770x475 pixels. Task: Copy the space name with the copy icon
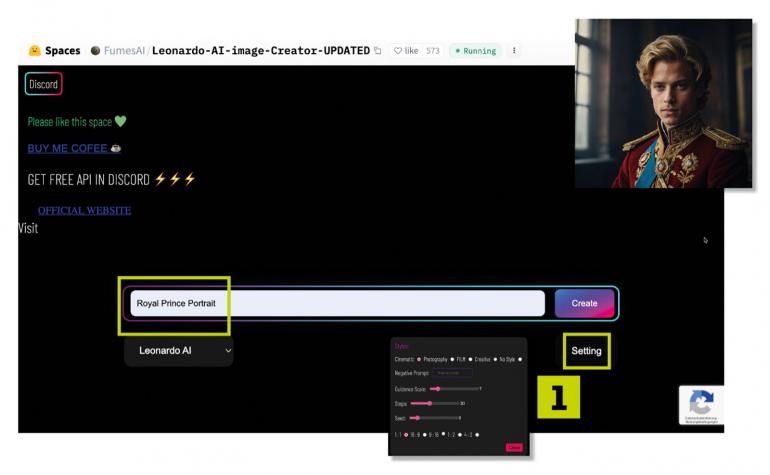(378, 51)
